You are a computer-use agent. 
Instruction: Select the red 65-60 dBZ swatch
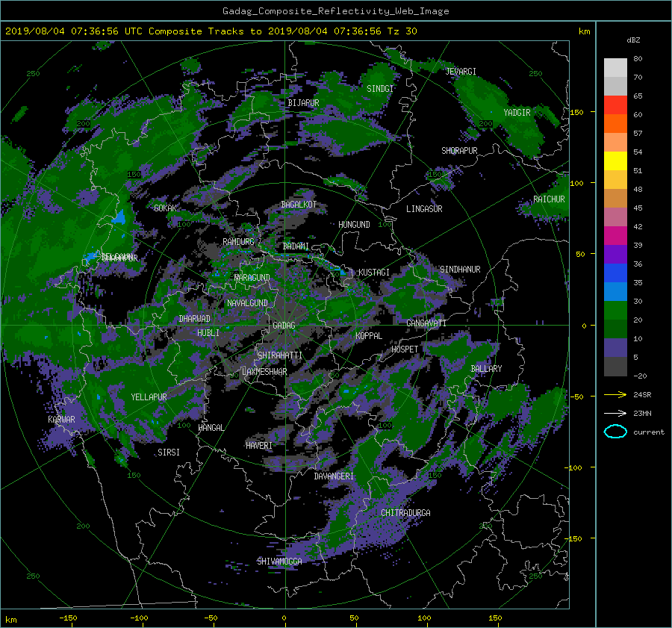(615, 105)
